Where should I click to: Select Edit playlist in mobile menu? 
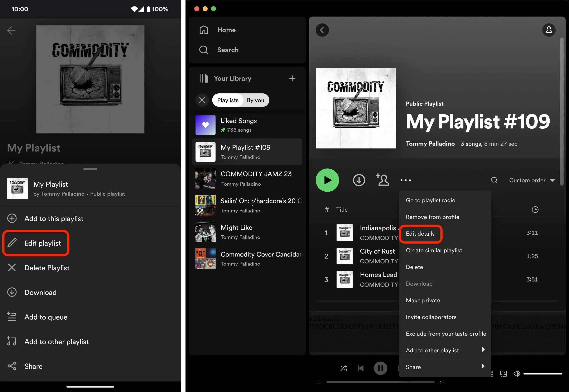36,243
